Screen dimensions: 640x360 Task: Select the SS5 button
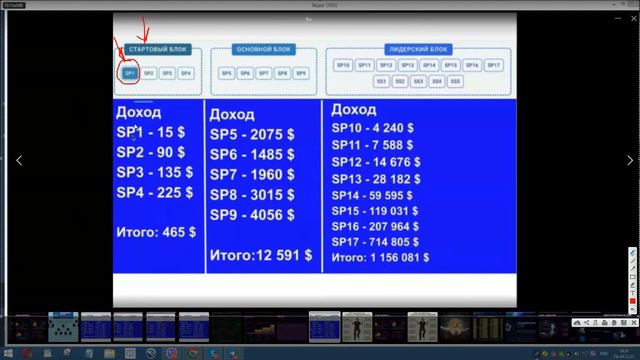point(455,81)
